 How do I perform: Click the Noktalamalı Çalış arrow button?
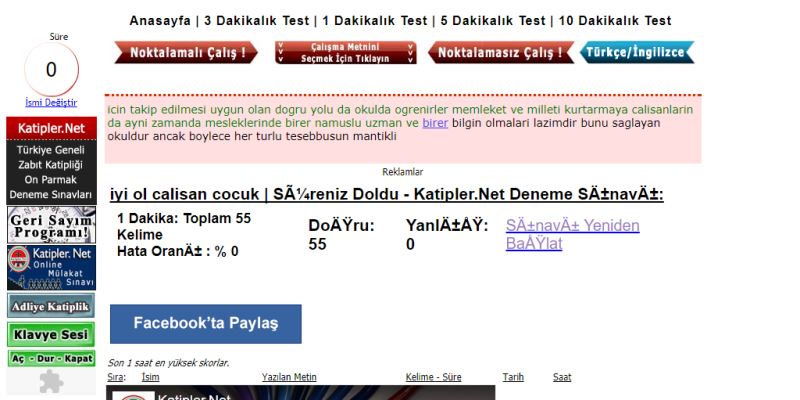coord(186,53)
